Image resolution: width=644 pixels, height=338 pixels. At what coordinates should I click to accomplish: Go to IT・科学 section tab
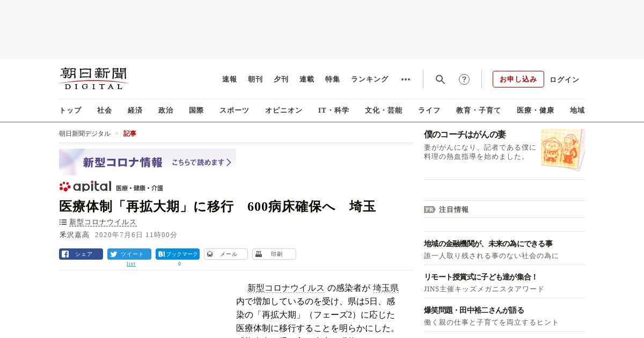334,111
